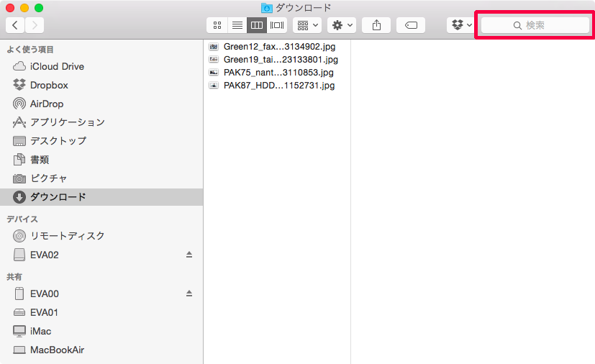This screenshot has height=364, width=595.
Task: Go back with the left arrow button
Action: [15, 25]
